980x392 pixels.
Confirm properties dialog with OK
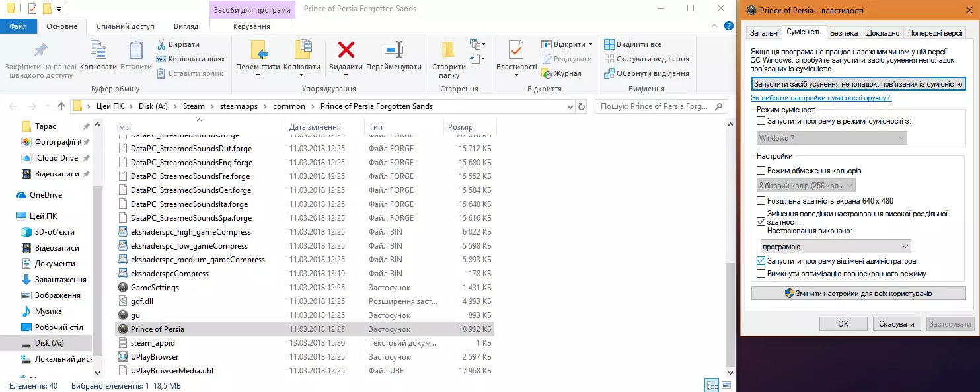click(x=843, y=324)
